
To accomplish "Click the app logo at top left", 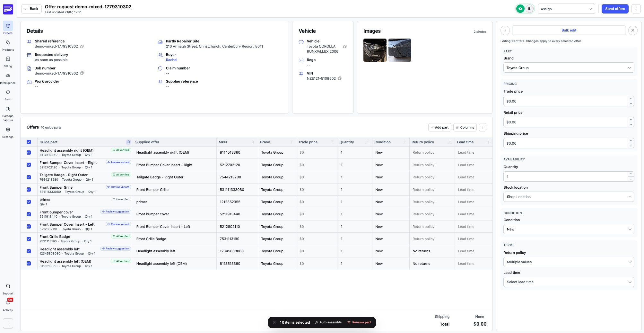I will (8, 9).
